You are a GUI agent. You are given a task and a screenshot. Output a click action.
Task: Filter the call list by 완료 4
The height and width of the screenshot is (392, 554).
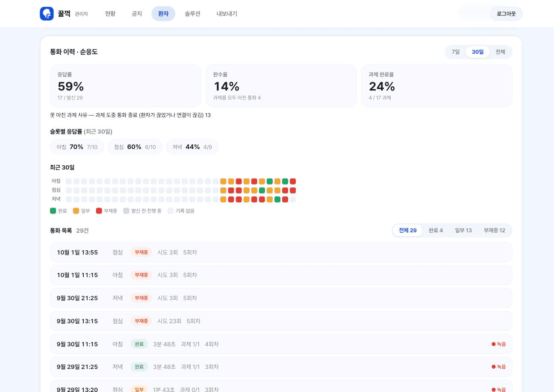[x=436, y=231]
